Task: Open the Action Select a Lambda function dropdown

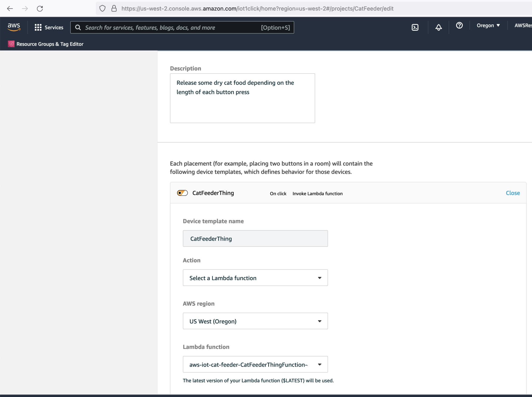Action: pos(255,278)
